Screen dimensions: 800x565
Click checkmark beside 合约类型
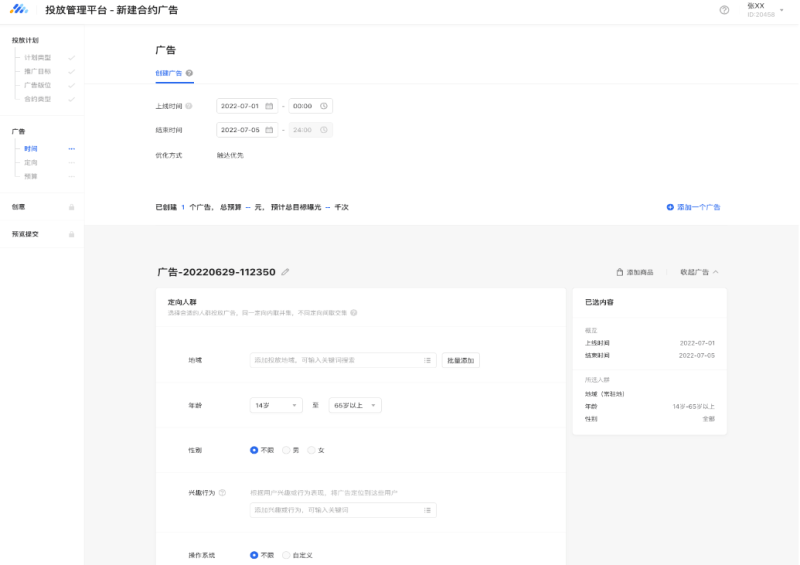pyautogui.click(x=71, y=99)
